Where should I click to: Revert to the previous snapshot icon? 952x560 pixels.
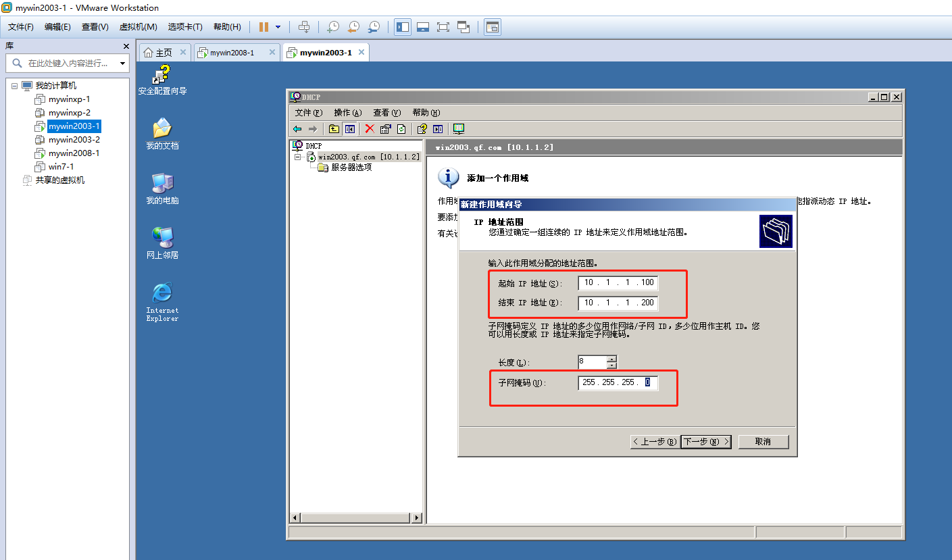point(353,27)
